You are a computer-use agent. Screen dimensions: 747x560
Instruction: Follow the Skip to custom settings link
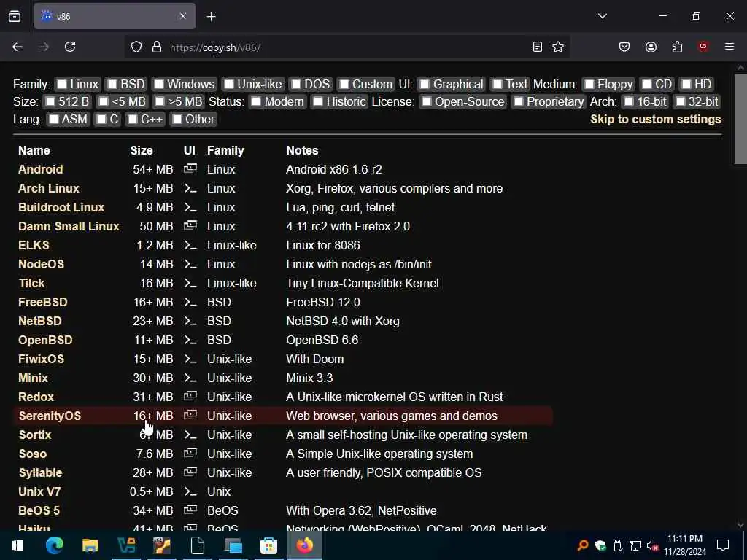[656, 119]
